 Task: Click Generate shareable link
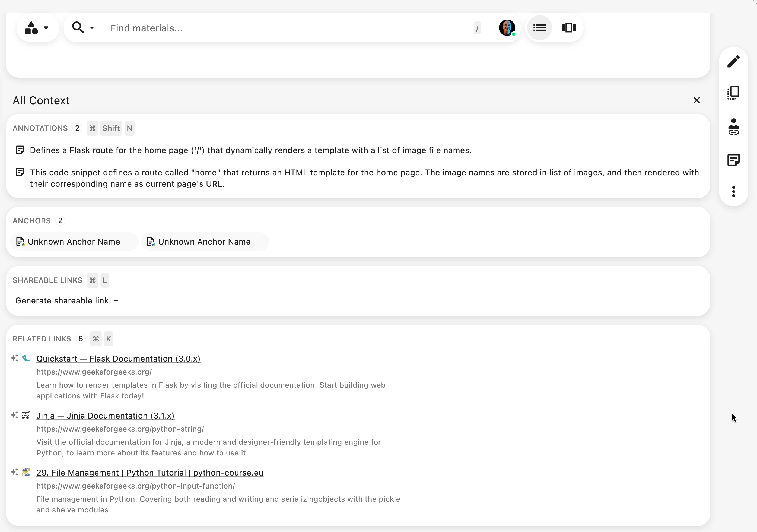62,300
